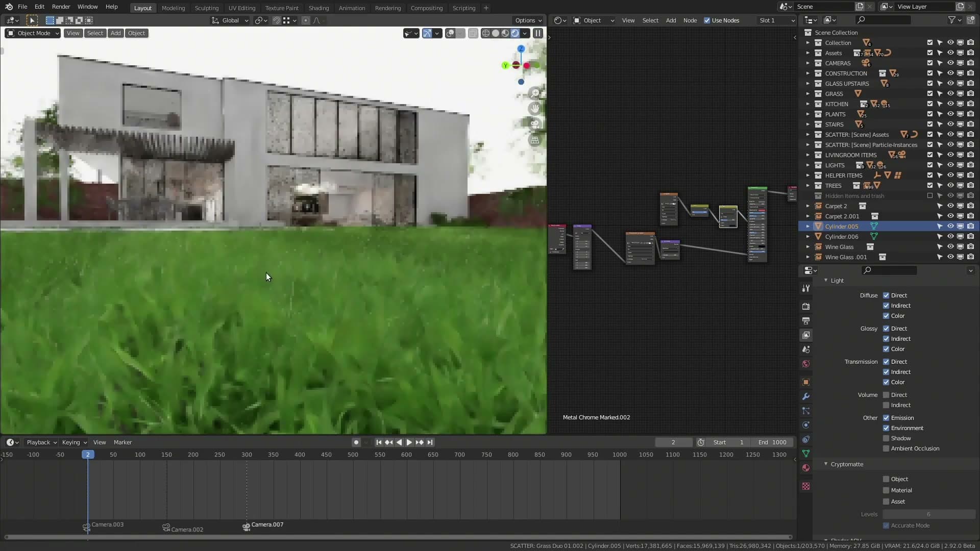
Task: Open the Material properties tab
Action: click(806, 468)
